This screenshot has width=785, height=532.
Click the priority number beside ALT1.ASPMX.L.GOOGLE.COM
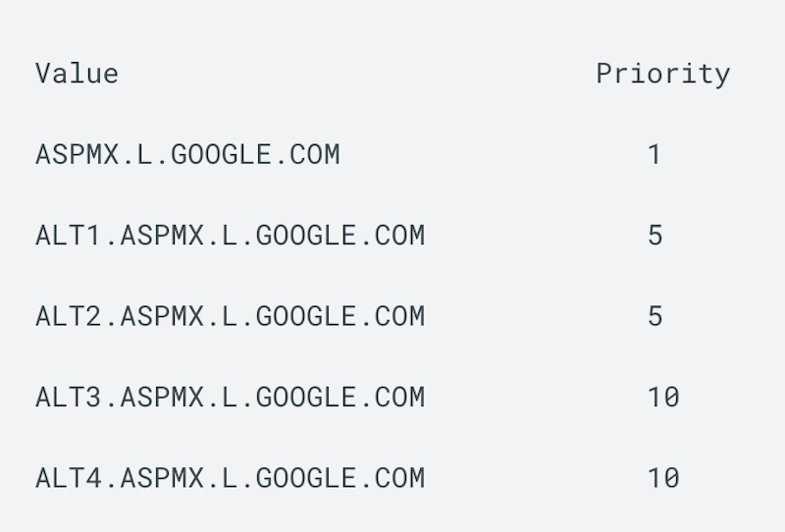(654, 236)
